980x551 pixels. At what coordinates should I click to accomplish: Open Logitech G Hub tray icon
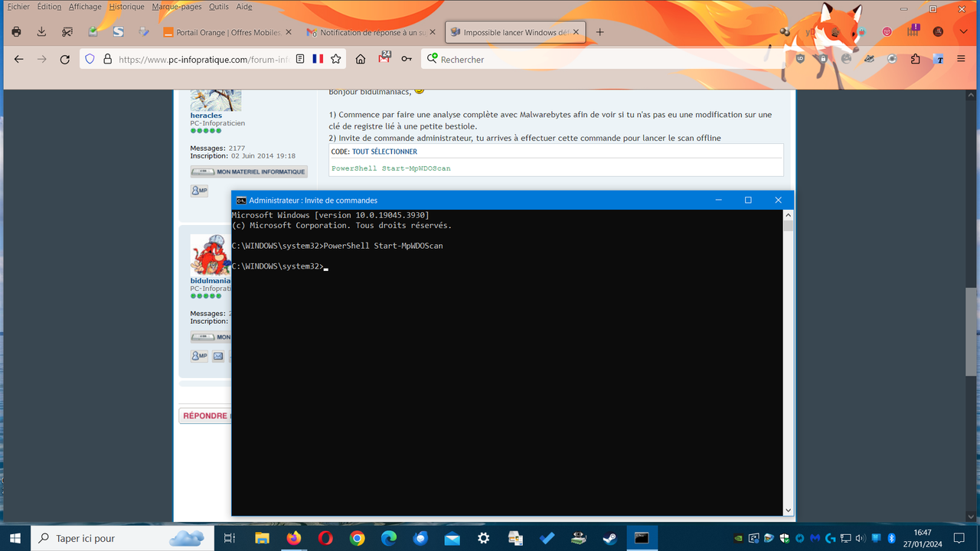[x=829, y=538]
